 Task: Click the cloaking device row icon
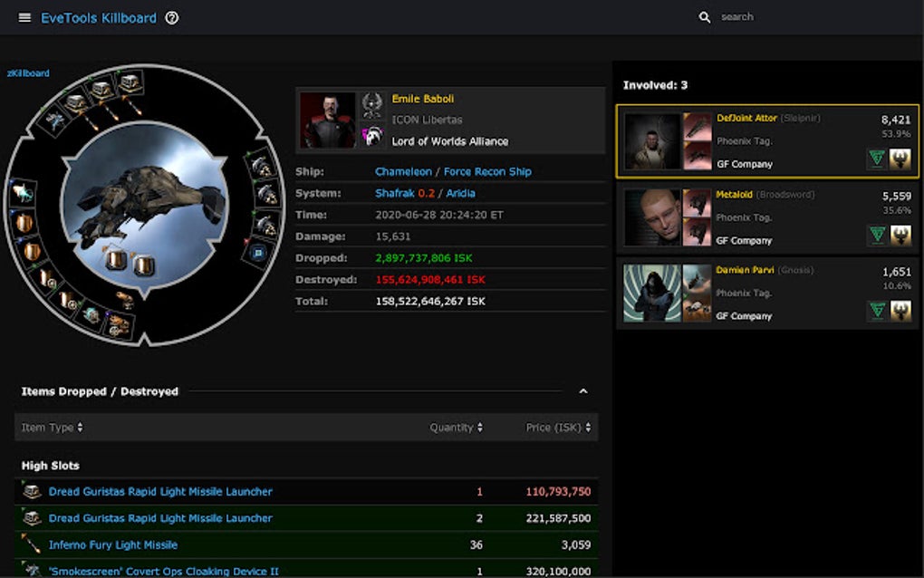(31, 570)
